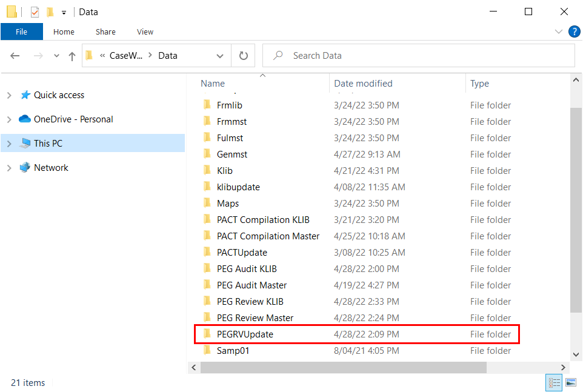Expand the Network tree node

[x=9, y=168]
